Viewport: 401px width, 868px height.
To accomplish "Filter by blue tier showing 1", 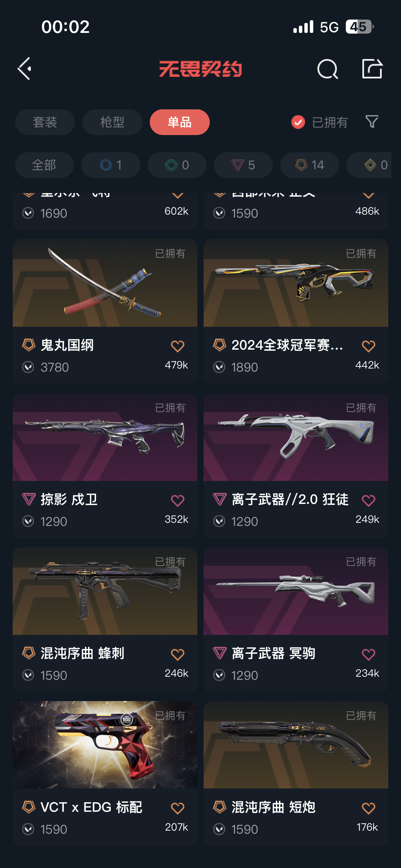I will 111,165.
